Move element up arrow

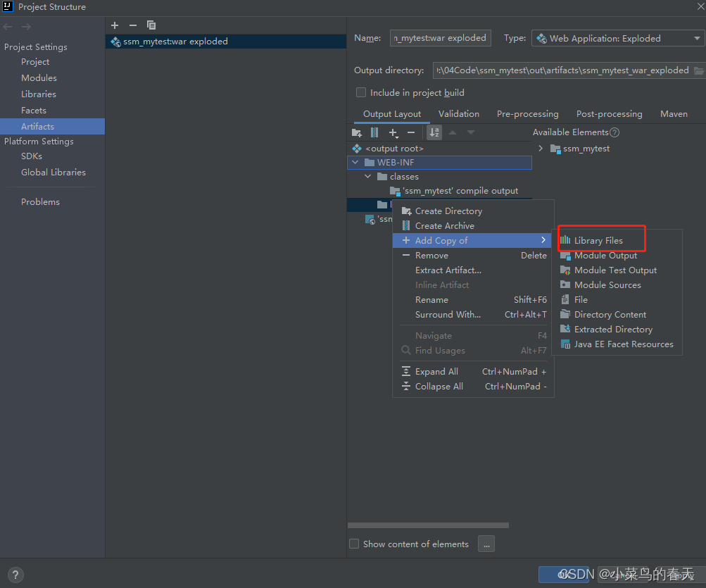(x=453, y=132)
